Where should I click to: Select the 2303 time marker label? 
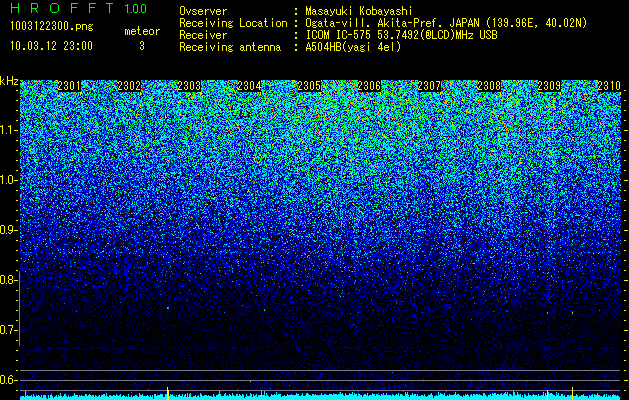click(x=189, y=86)
